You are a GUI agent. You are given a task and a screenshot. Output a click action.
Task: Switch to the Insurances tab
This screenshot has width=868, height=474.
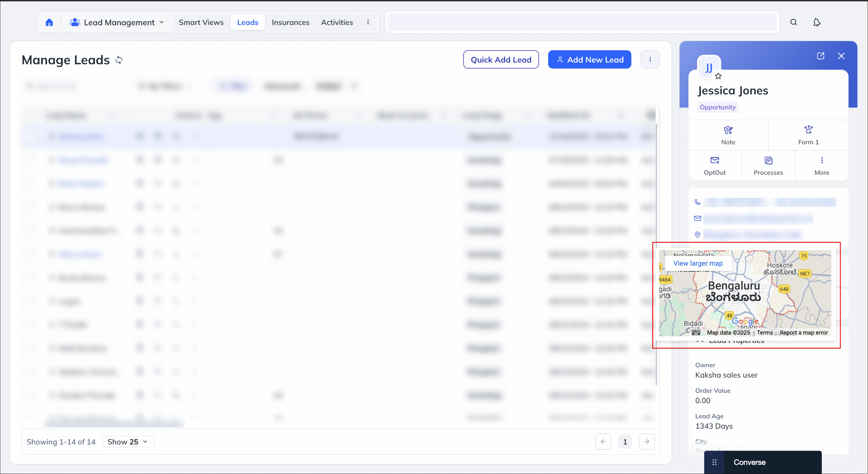click(290, 22)
